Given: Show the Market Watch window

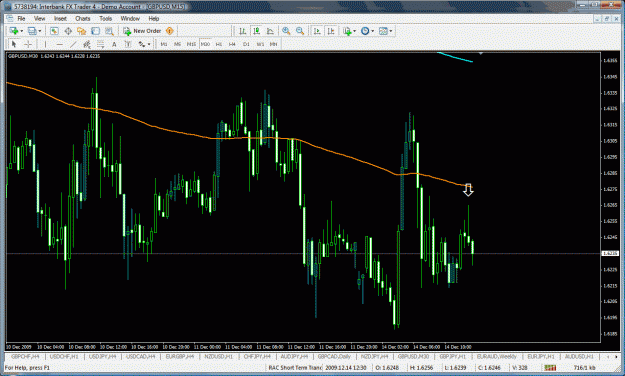Looking at the screenshot, I should (x=54, y=31).
